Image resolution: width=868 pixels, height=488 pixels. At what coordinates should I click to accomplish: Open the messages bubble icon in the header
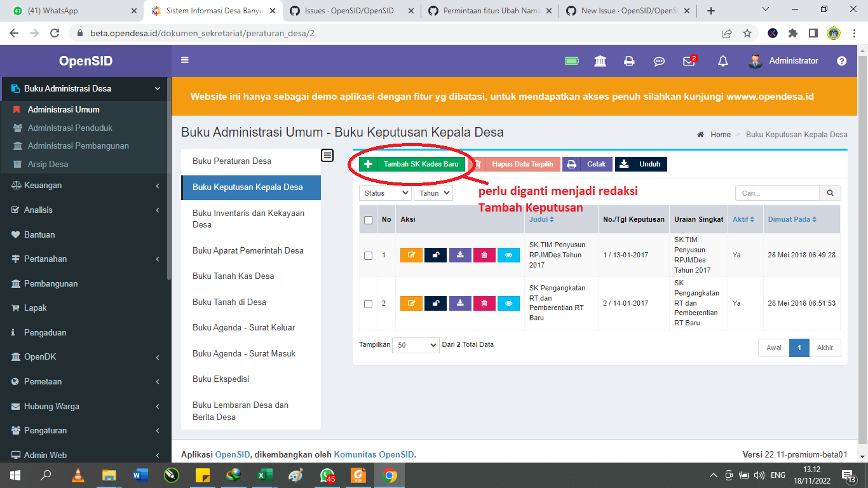[x=659, y=61]
